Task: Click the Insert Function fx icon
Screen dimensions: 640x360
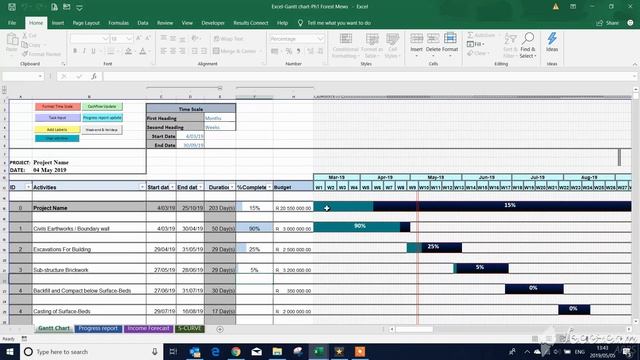Action: point(94,76)
